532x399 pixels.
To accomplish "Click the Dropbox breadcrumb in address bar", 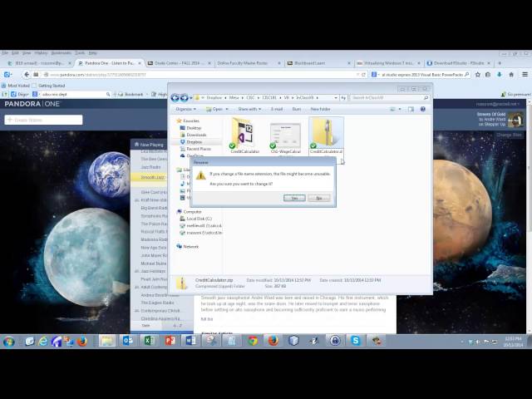I will 214,98.
